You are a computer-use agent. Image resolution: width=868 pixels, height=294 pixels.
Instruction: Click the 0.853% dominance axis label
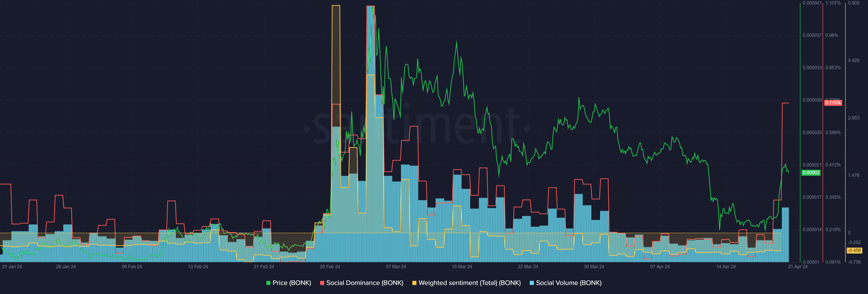pos(833,68)
